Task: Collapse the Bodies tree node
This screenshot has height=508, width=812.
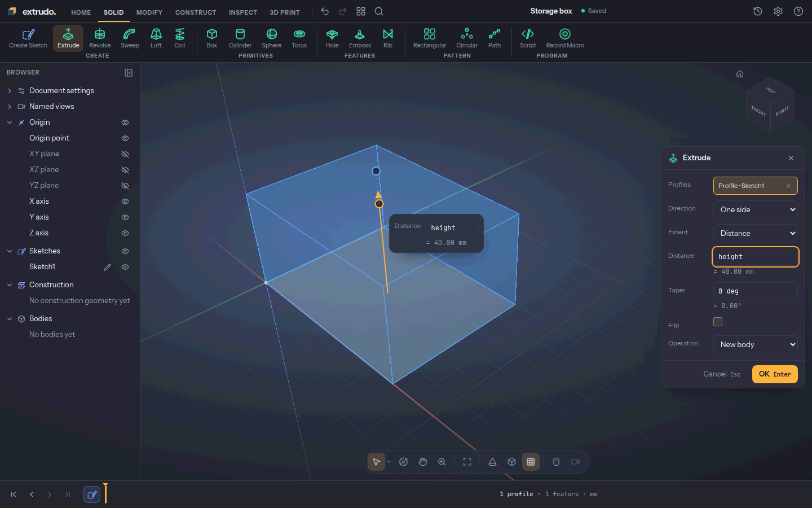Action: [10, 319]
